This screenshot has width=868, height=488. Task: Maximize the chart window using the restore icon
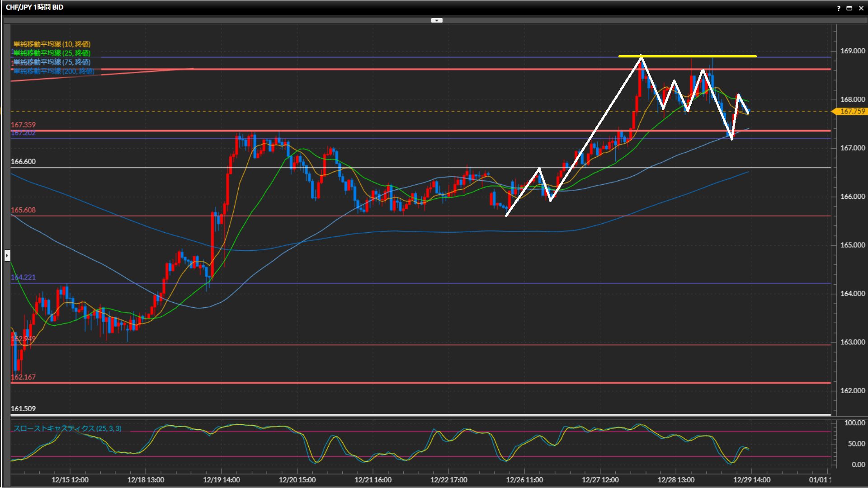(x=849, y=8)
